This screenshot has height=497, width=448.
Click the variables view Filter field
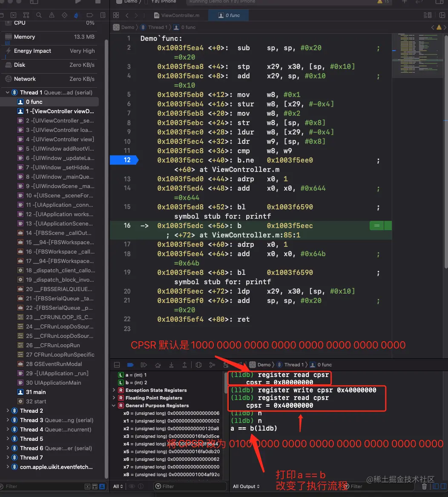190,486
